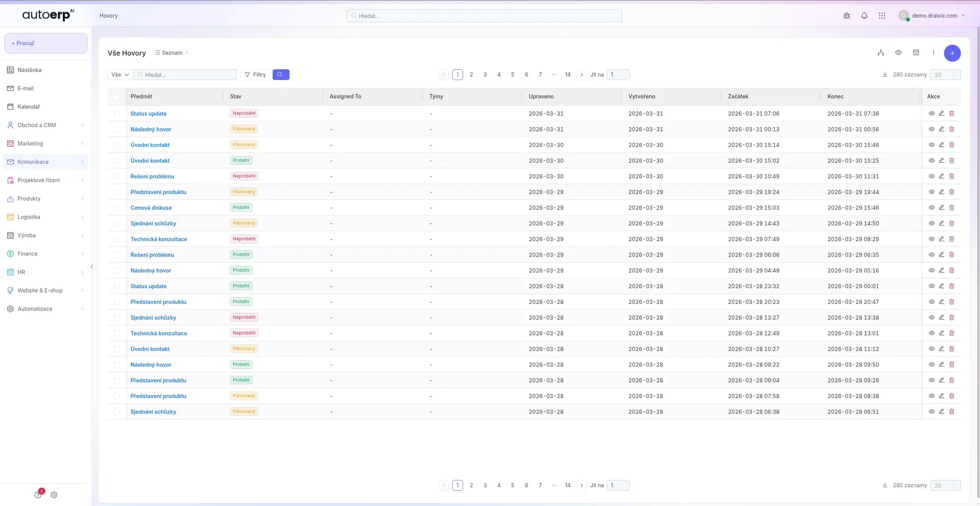The width and height of the screenshot is (980, 506).
Task: Open the apps grid menu
Action: [881, 16]
